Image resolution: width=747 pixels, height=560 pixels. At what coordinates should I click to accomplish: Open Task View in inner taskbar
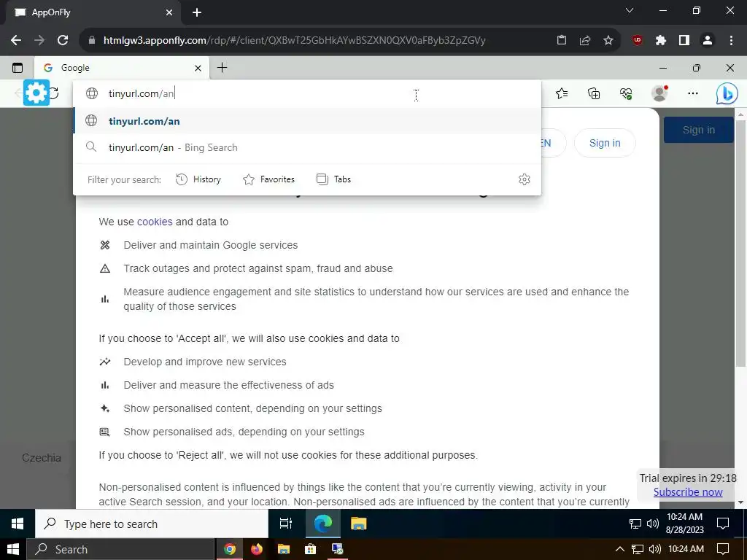click(x=286, y=524)
